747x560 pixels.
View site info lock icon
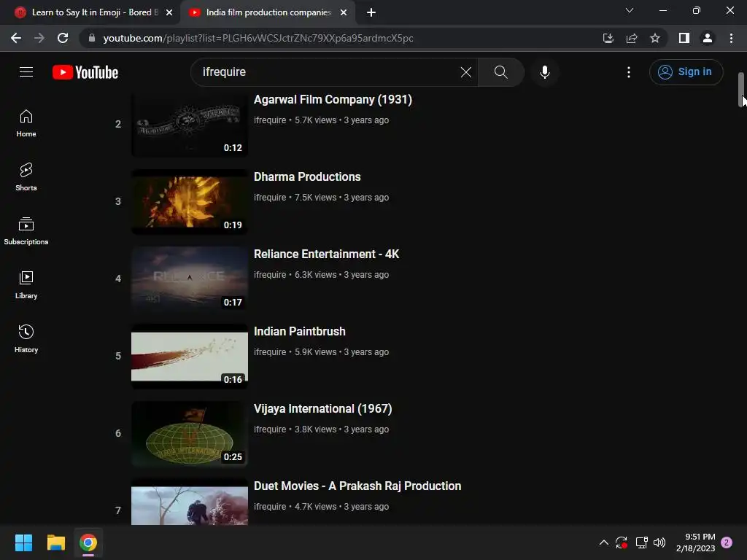coord(92,38)
